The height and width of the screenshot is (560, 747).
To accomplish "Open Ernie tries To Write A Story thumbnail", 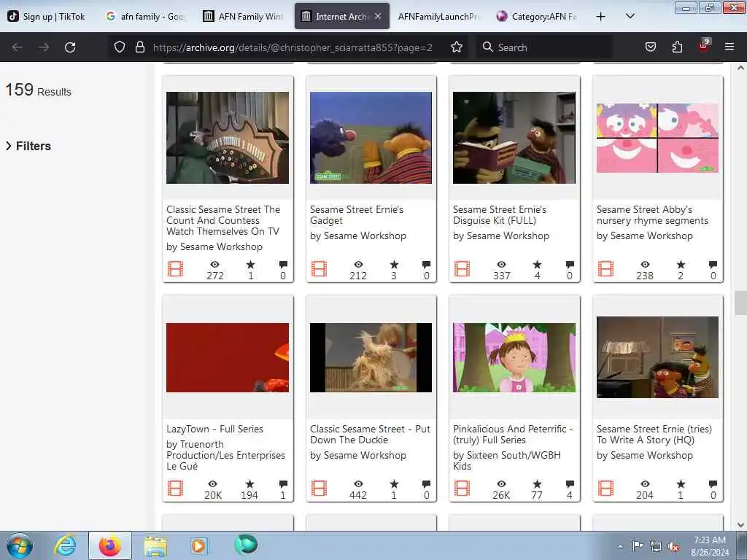I will coord(657,357).
